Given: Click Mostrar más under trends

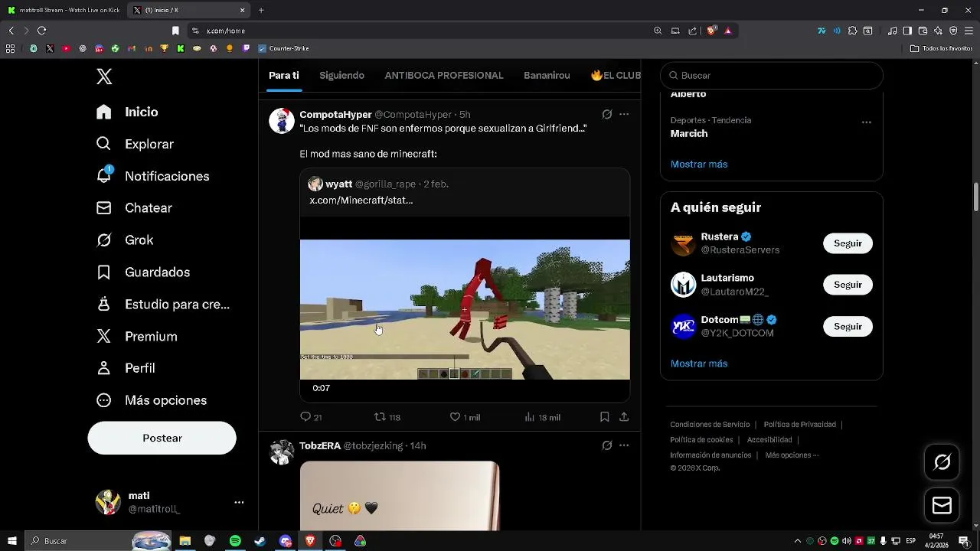Looking at the screenshot, I should 699,164.
